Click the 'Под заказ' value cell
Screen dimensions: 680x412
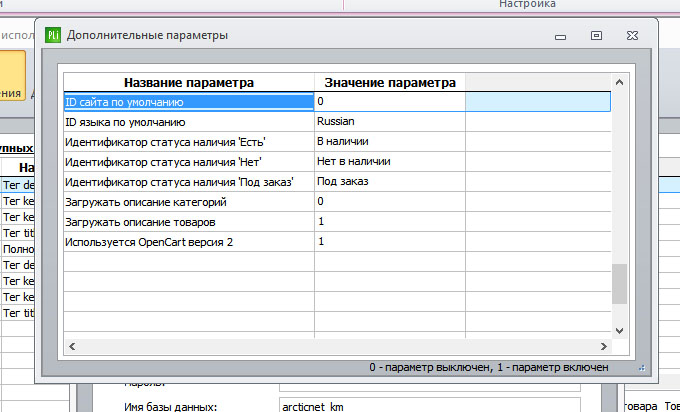pyautogui.click(x=390, y=182)
